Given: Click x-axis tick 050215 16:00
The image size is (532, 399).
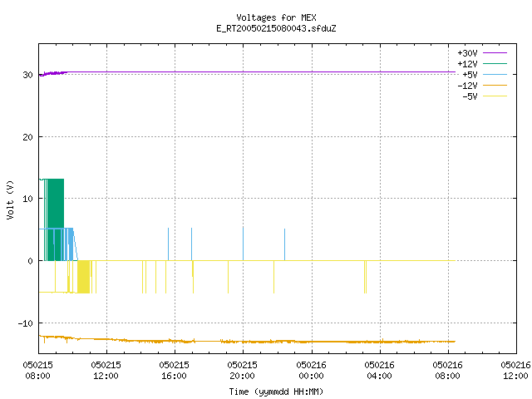Looking at the screenshot, I should 175,371.
